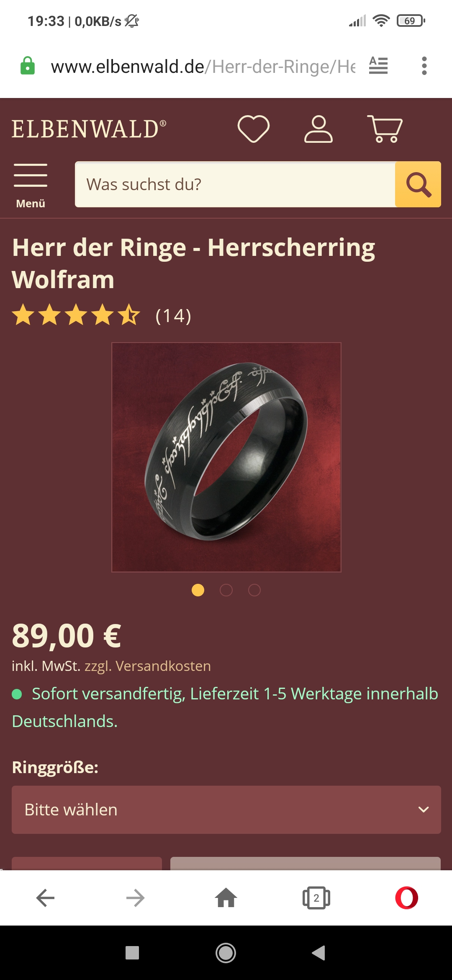
Task: Select the third image carousel dot
Action: [x=254, y=590]
